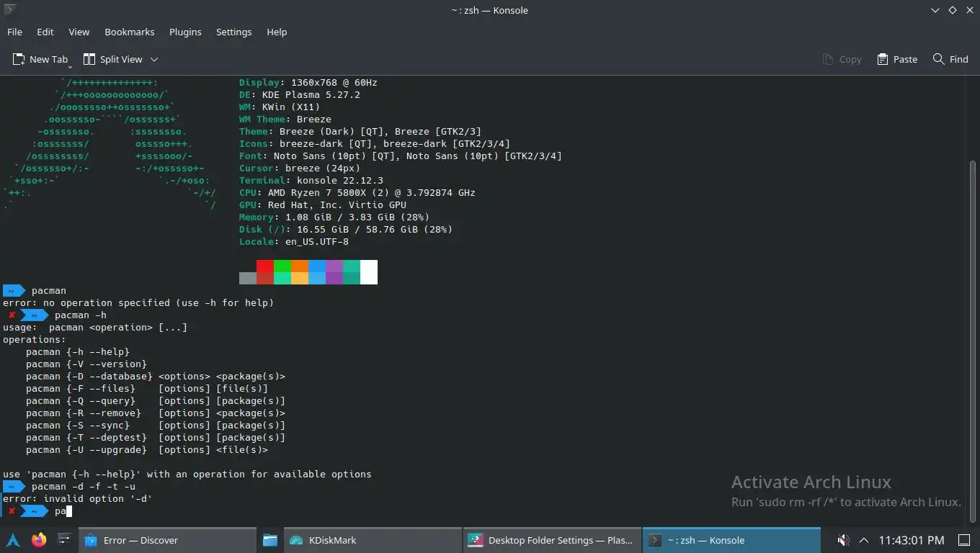The image size is (980, 553).
Task: Click the 'Disk (/): 16.55 GiB' line
Action: 346,229
